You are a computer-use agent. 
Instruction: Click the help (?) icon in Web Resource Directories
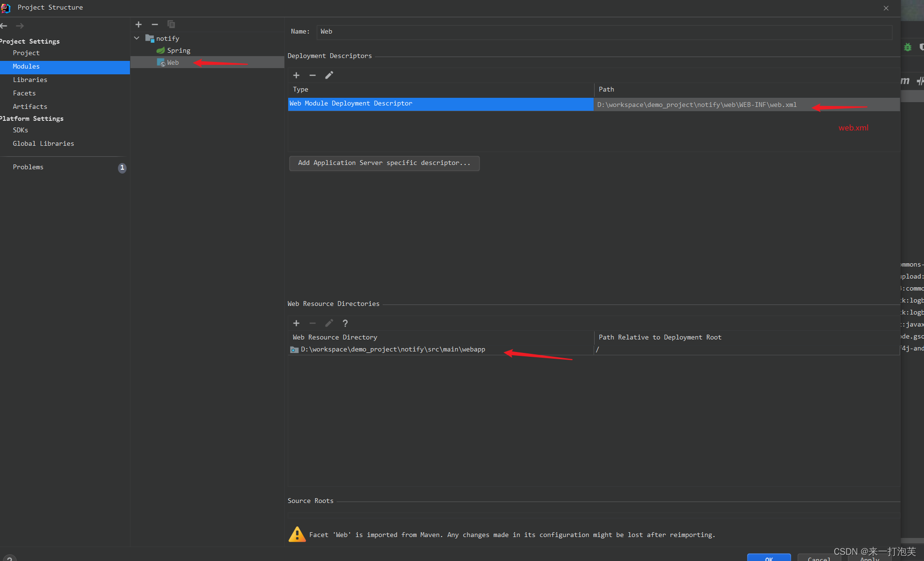pyautogui.click(x=345, y=323)
